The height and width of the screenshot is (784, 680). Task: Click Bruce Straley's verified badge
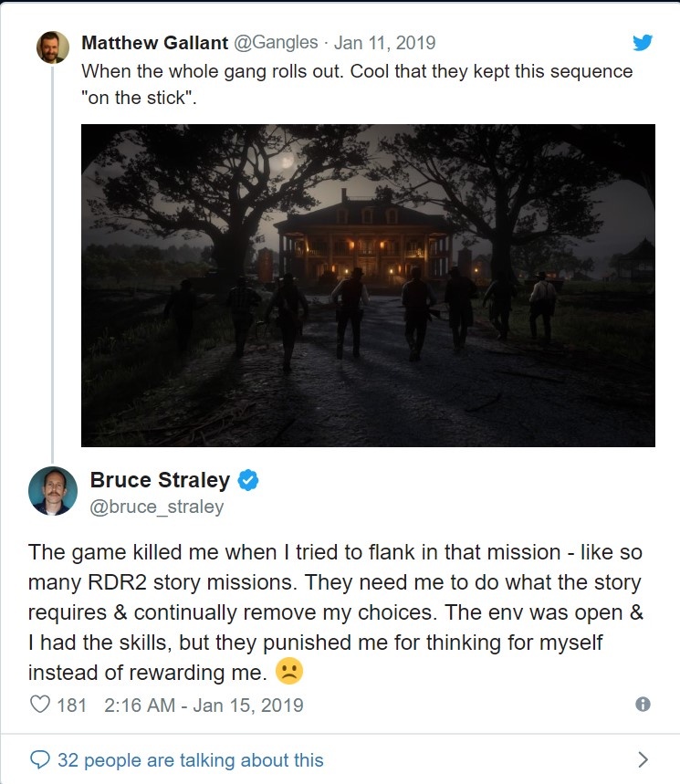coord(248,480)
